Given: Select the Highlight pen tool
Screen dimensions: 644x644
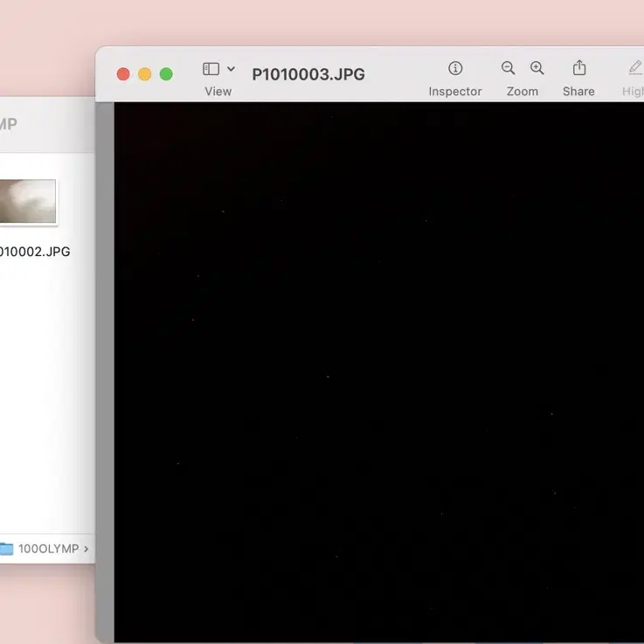Looking at the screenshot, I should (635, 68).
